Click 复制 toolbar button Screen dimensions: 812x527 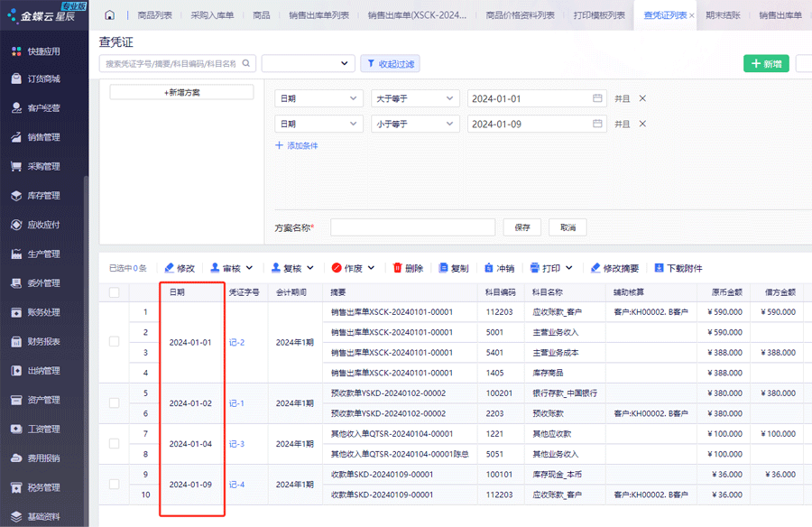click(454, 268)
